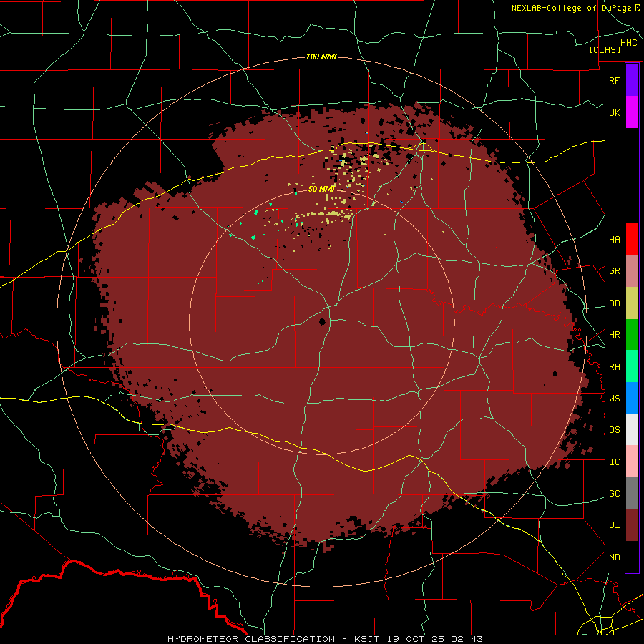Image resolution: width=644 pixels, height=644 pixels.
Task: Click the 50 NMI range ring label
Action: coord(321,189)
